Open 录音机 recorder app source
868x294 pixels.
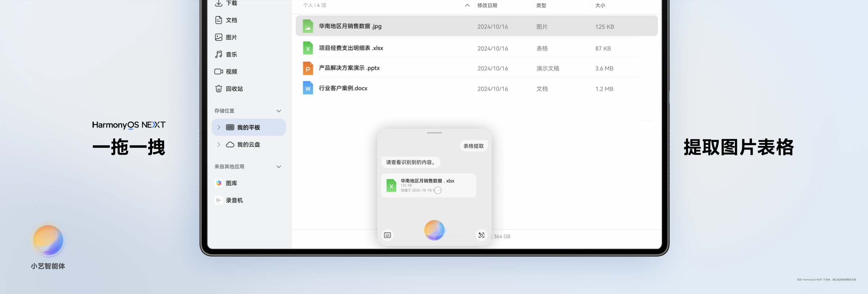(229, 200)
